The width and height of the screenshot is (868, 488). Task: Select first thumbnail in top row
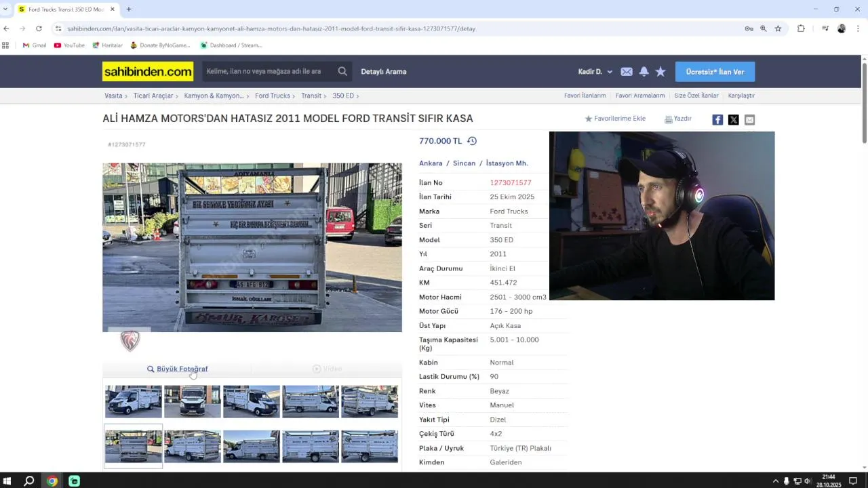tap(134, 401)
